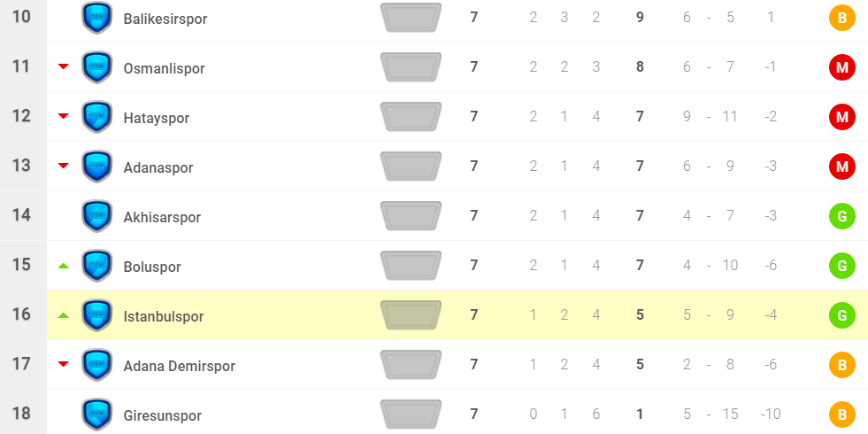868x434 pixels.
Task: Click the green up arrow beside Boluspor
Action: 63,267
